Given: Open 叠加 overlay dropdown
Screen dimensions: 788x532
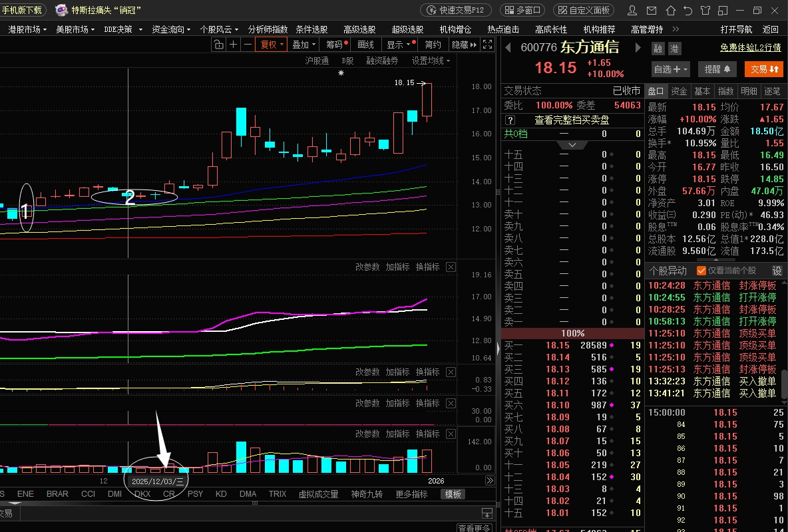Looking at the screenshot, I should click(x=303, y=45).
